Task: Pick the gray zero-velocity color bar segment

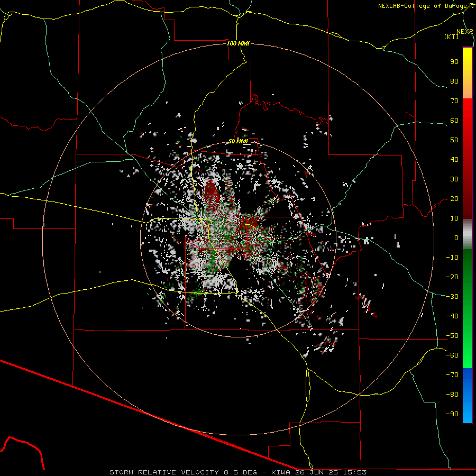Action: [467, 234]
